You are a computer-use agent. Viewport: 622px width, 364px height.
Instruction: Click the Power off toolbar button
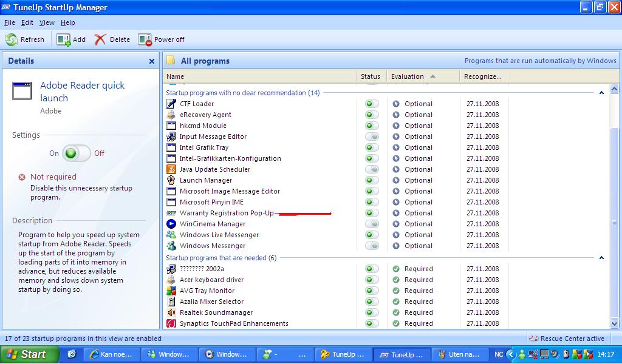tap(161, 39)
